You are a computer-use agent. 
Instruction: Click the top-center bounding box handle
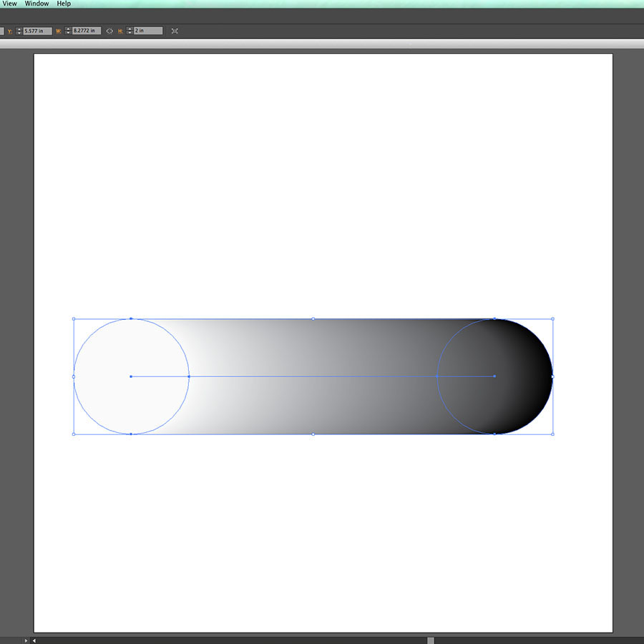313,318
